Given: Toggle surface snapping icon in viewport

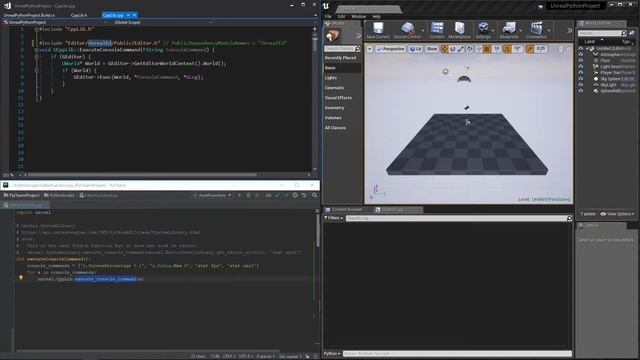Looking at the screenshot, I should pos(478,49).
